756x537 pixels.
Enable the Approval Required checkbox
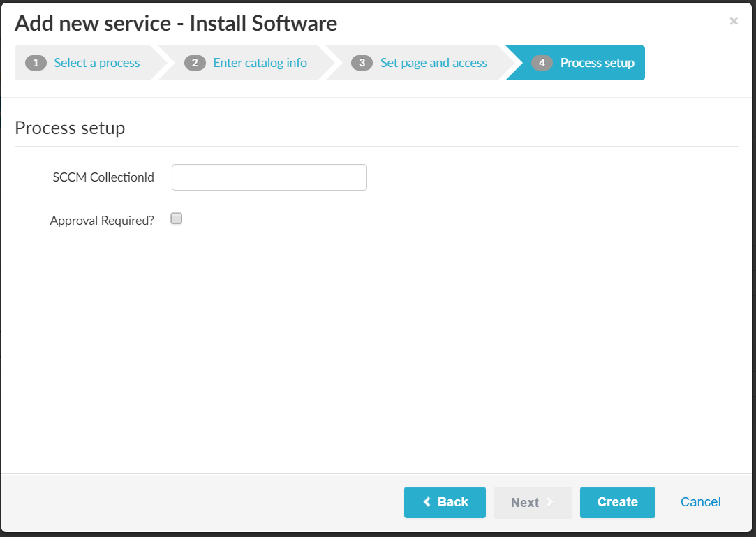[177, 219]
